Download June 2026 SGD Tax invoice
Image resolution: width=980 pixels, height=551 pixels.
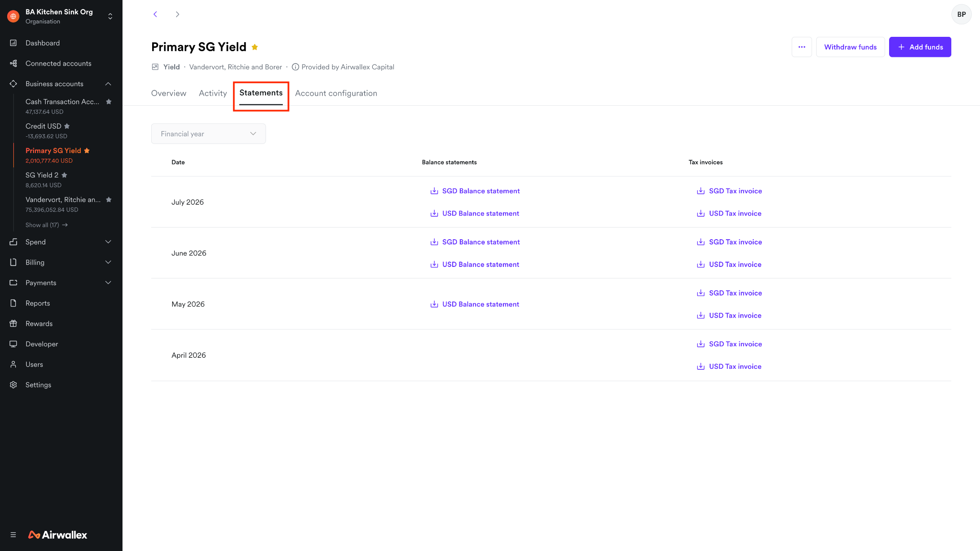(x=729, y=242)
